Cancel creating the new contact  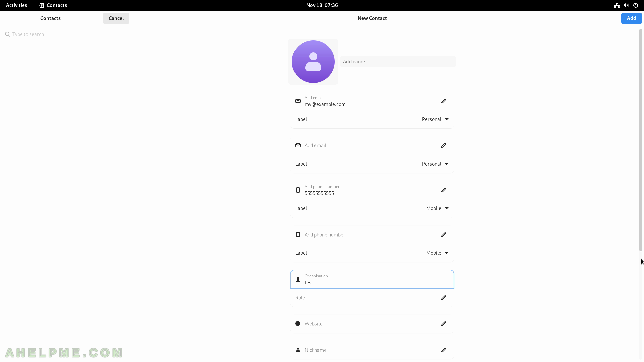(116, 18)
